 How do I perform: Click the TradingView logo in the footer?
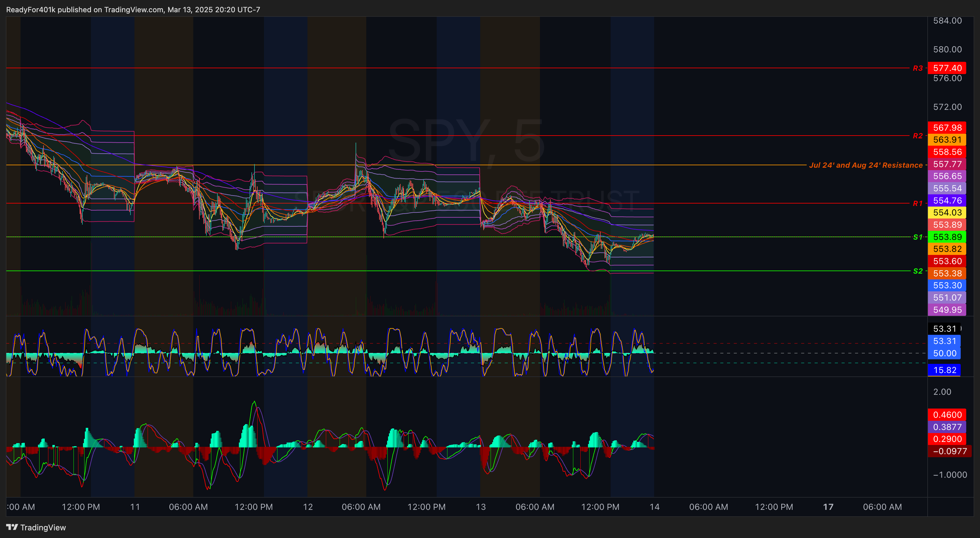coord(36,527)
